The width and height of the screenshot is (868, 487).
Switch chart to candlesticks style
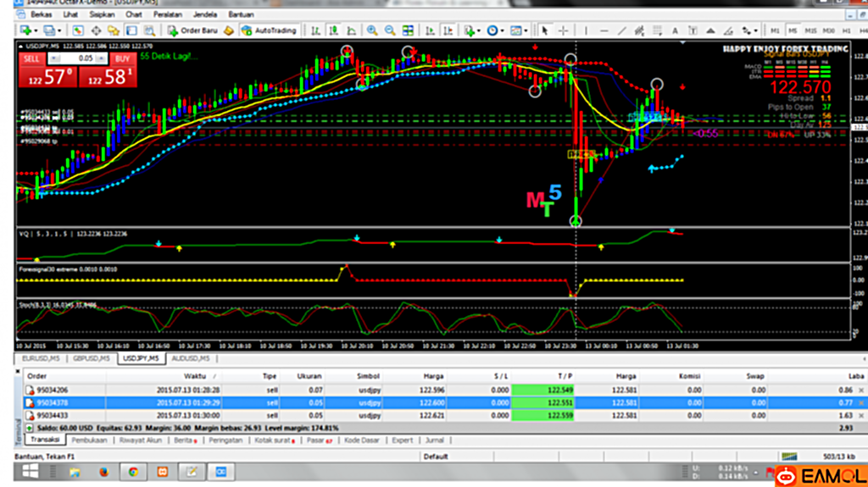[x=333, y=30]
